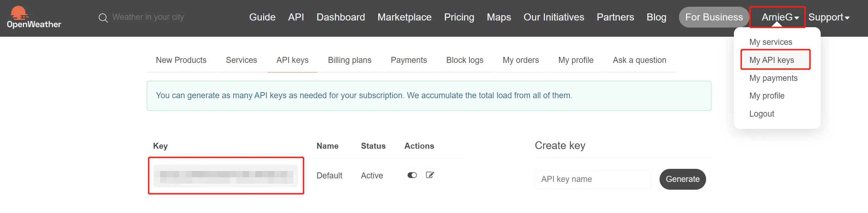Open My payments from the user menu
Screen dimensions: 868x213
(773, 78)
